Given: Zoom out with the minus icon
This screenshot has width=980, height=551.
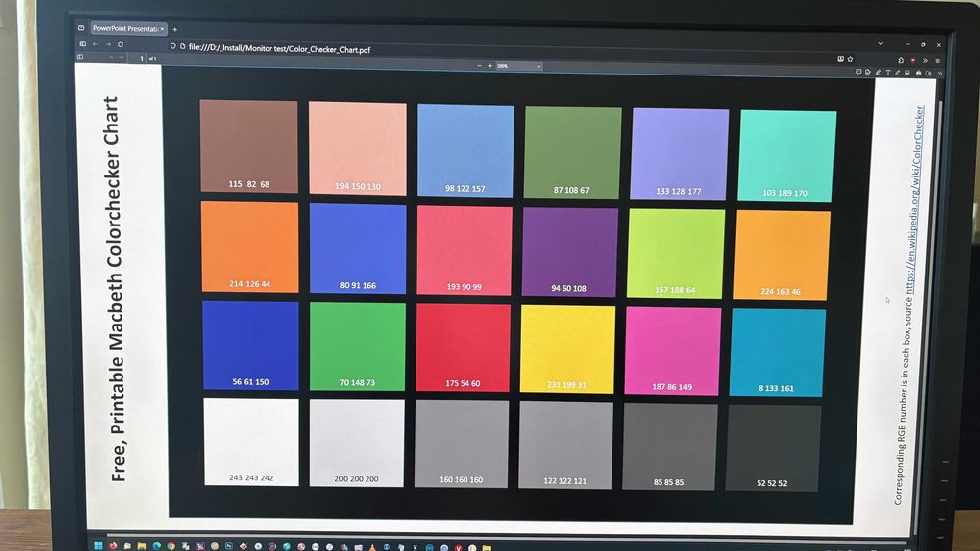Looking at the screenshot, I should 479,65.
